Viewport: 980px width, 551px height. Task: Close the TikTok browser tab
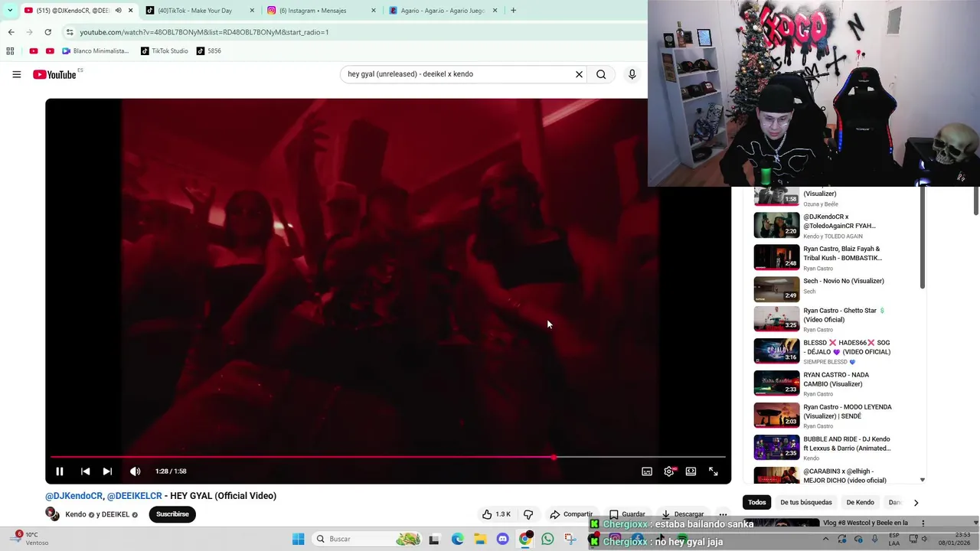coord(252,11)
